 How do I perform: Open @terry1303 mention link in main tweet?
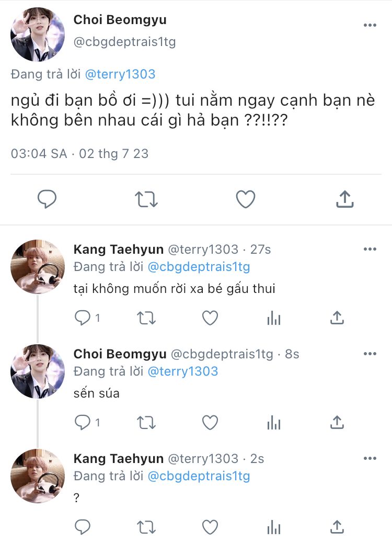(x=120, y=74)
